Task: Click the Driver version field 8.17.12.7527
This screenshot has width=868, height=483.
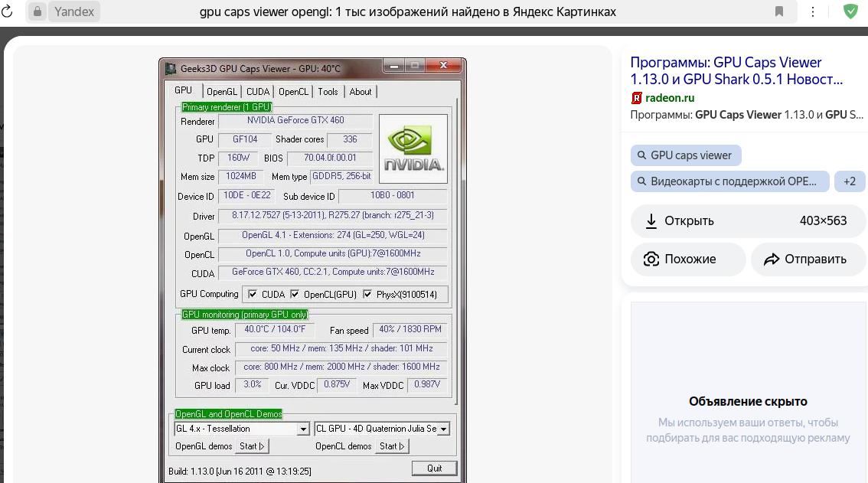Action: [333, 216]
